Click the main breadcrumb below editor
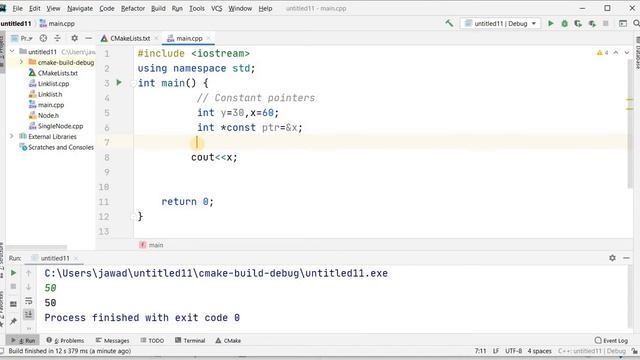This screenshot has width=640, height=360. point(151,245)
